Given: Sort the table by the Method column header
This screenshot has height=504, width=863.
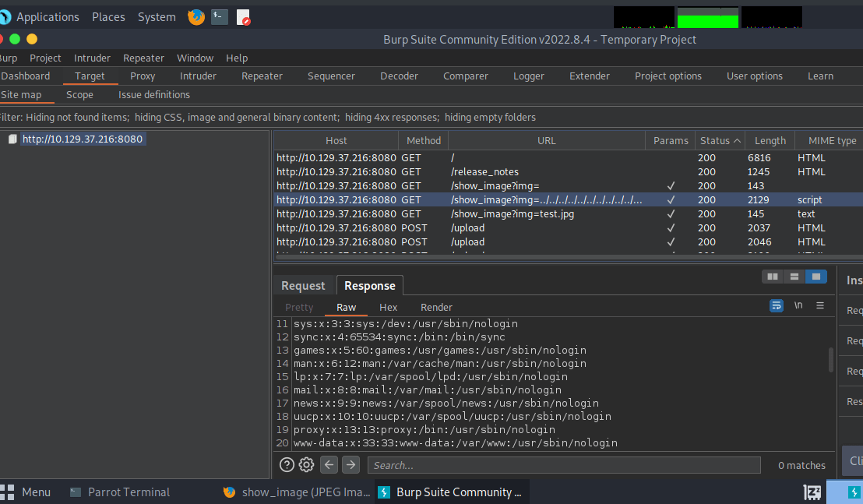Looking at the screenshot, I should [x=423, y=141].
